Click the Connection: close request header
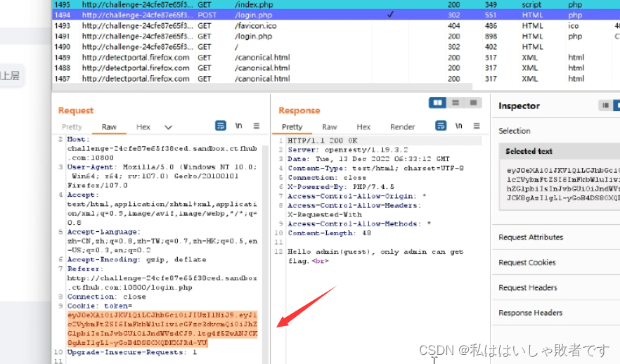 tap(106, 297)
